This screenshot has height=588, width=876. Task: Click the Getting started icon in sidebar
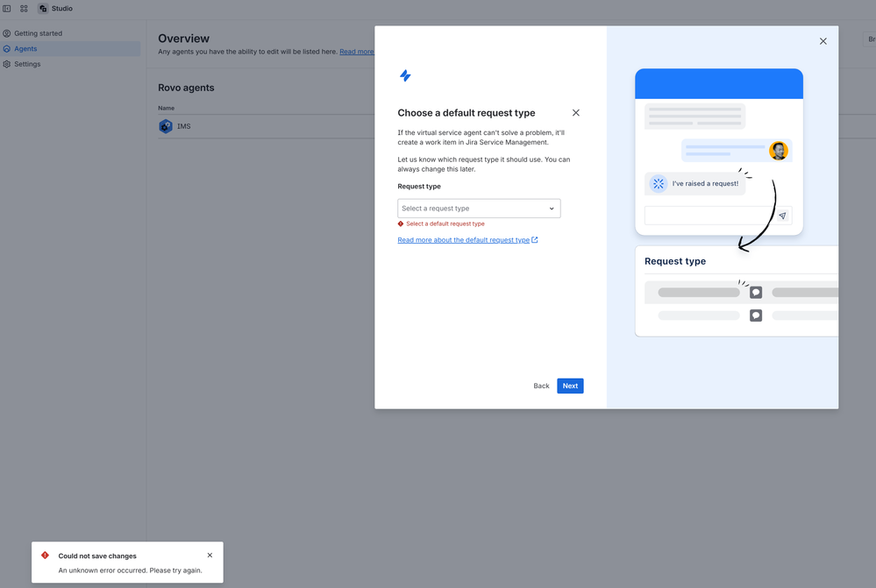coord(7,33)
